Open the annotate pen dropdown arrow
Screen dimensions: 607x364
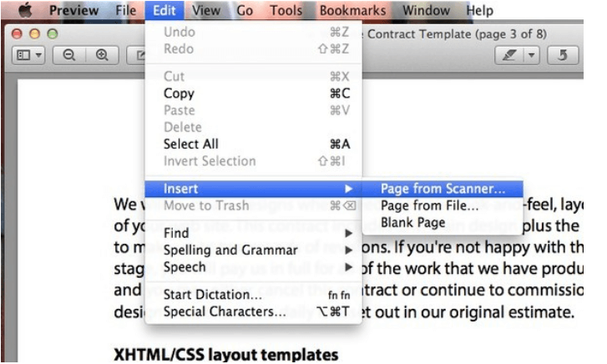pyautogui.click(x=529, y=55)
